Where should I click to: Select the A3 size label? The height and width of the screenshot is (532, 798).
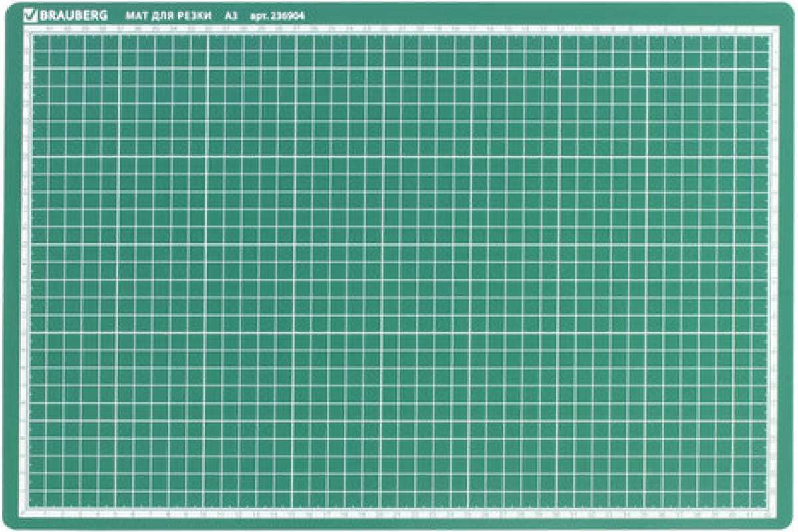coord(232,15)
